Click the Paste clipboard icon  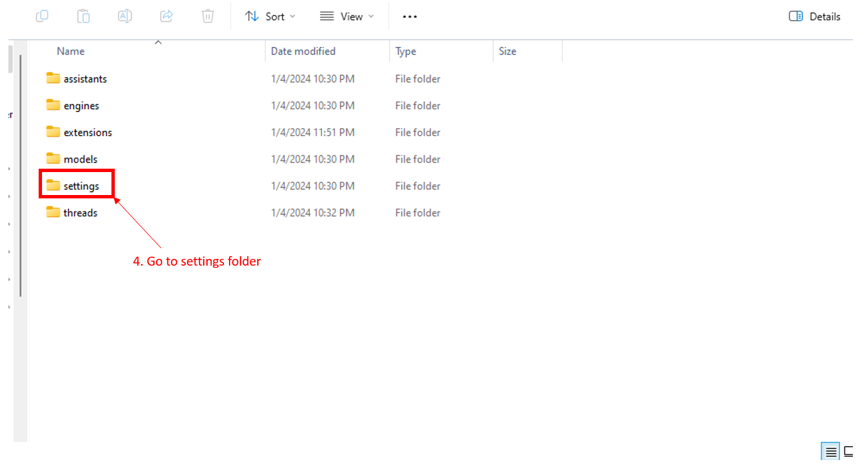(83, 16)
